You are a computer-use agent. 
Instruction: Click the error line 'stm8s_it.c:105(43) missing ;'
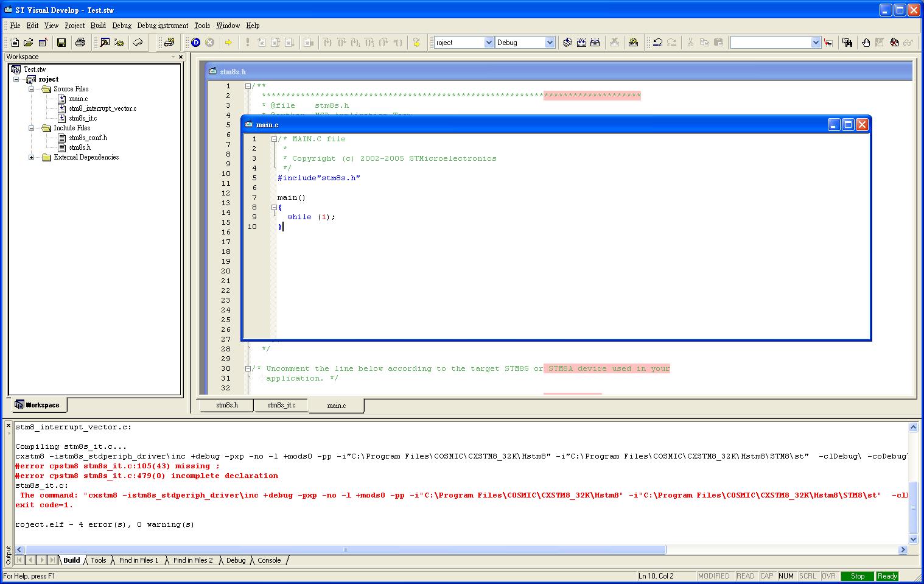point(117,466)
